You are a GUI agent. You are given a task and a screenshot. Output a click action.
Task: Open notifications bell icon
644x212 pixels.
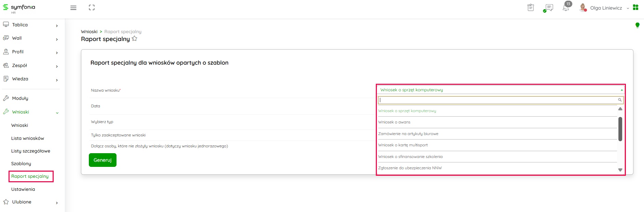pyautogui.click(x=566, y=8)
